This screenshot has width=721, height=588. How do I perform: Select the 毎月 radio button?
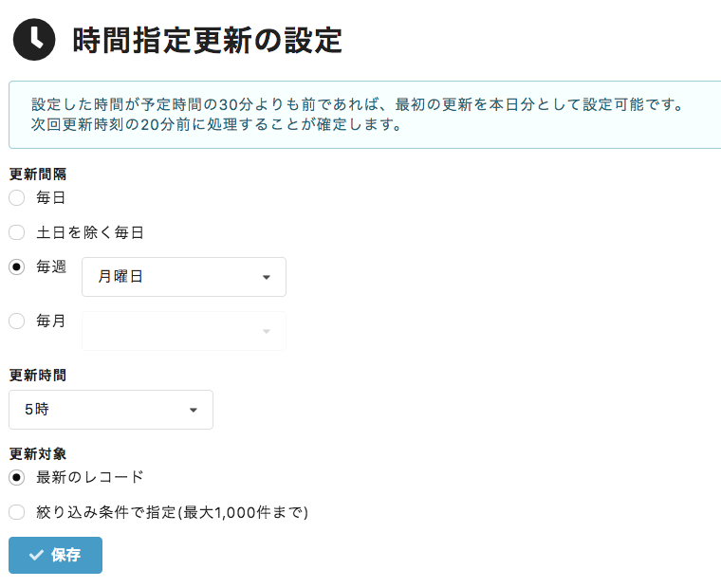16,321
